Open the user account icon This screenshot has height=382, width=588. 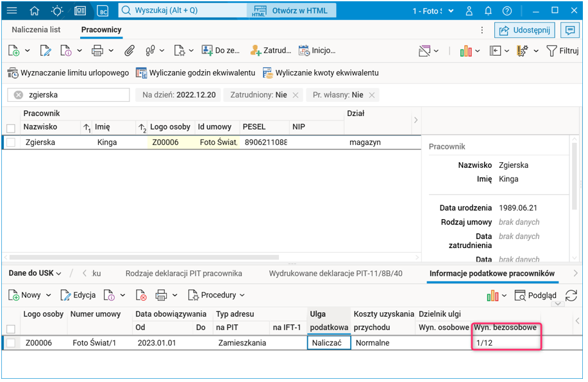pos(469,11)
